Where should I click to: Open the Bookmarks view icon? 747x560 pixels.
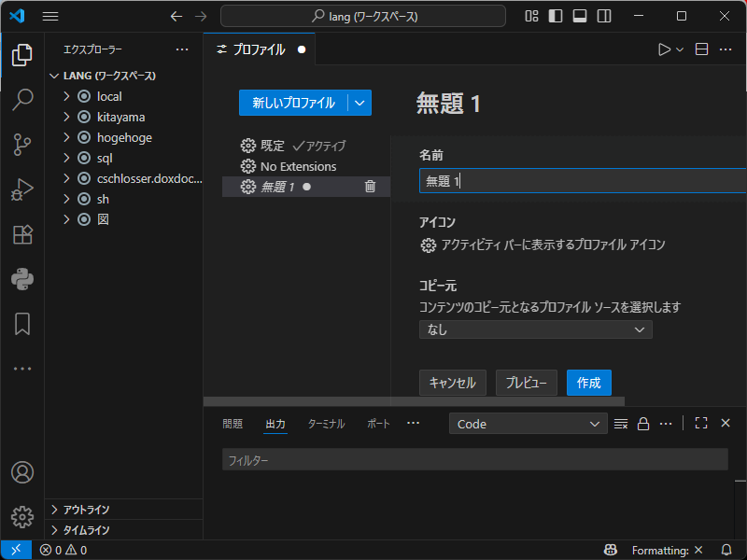(22, 323)
